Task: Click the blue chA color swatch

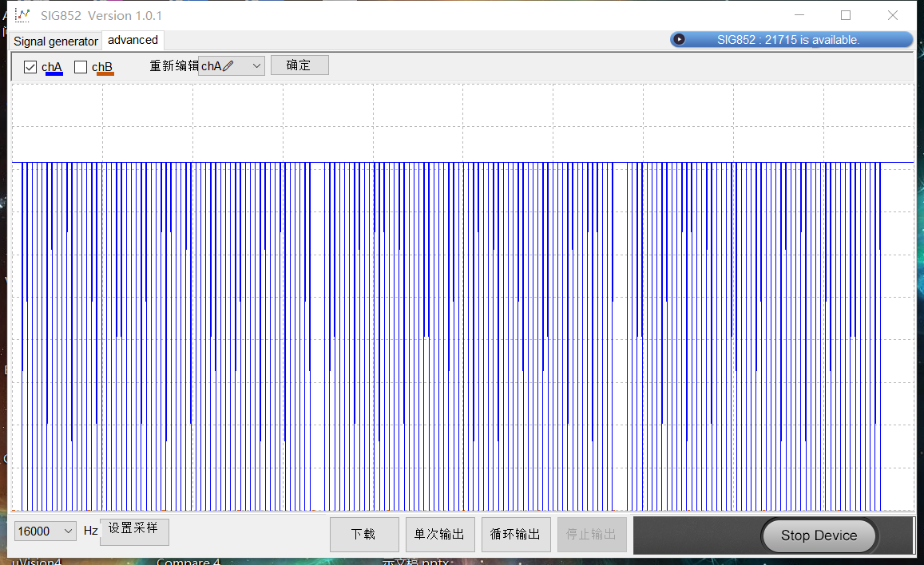Action: pos(54,74)
